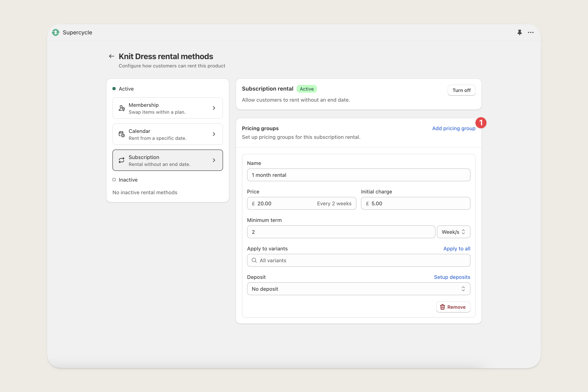Click the 'Pricing groups' heading
The height and width of the screenshot is (392, 588).
tap(260, 128)
